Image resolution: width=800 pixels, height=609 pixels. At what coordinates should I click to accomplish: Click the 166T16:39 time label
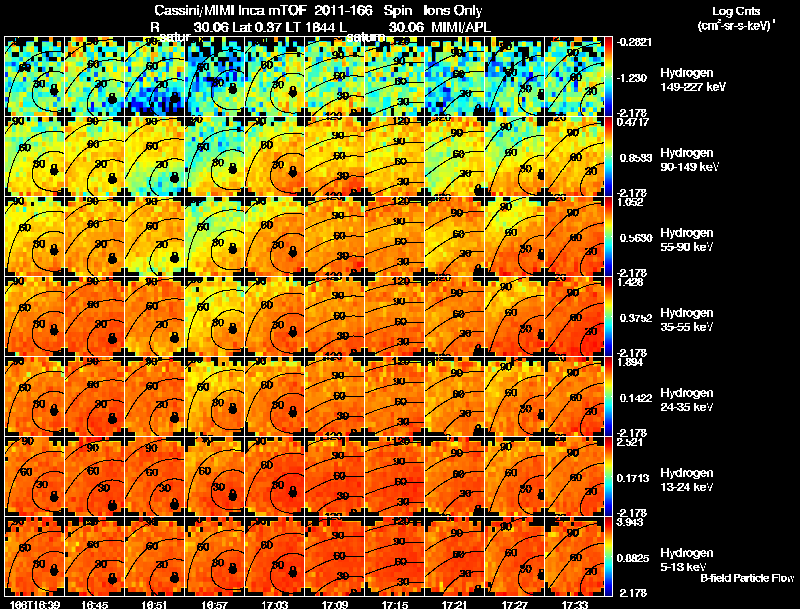coord(34,604)
